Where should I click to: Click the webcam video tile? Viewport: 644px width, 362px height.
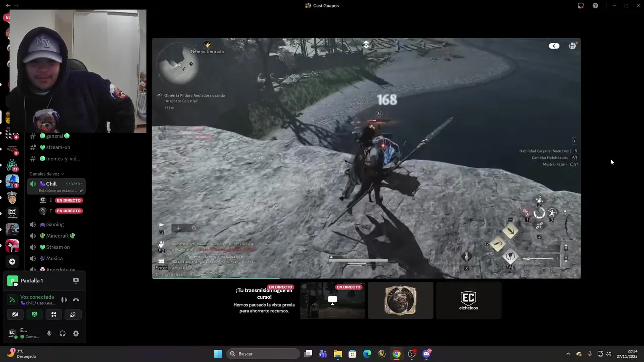(x=78, y=71)
